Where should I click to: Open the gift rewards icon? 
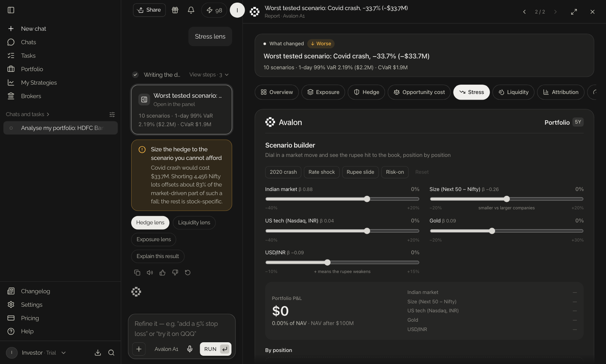point(175,10)
